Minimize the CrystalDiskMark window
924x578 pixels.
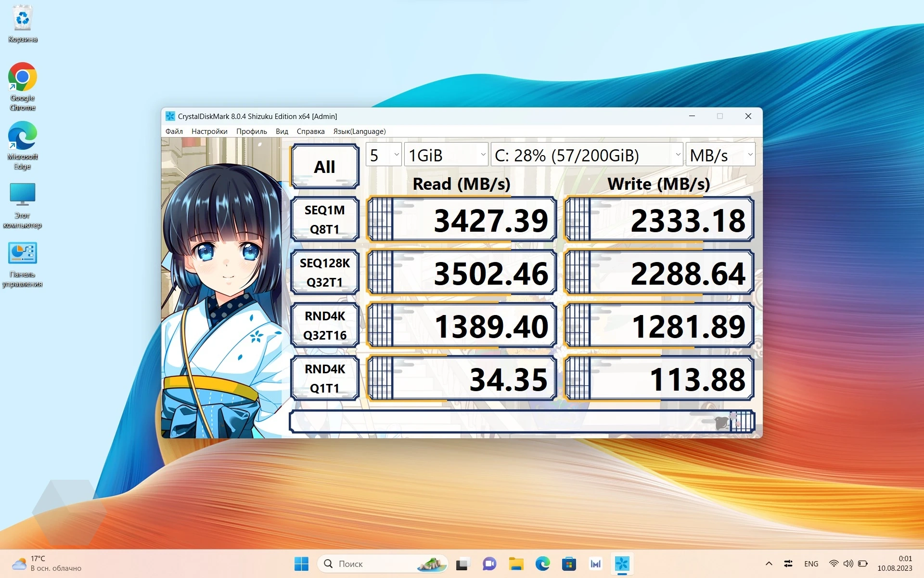pyautogui.click(x=692, y=116)
